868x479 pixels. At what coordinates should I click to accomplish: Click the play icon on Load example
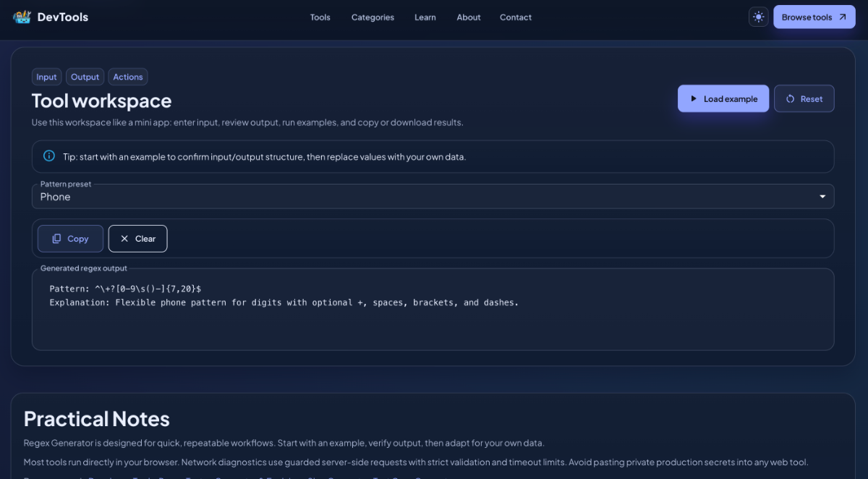[x=694, y=98]
